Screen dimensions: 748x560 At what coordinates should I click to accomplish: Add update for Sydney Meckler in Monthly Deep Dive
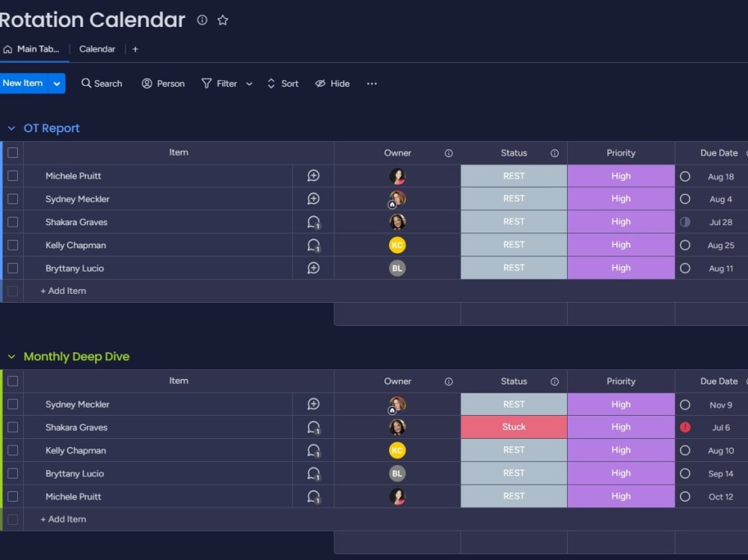tap(313, 404)
